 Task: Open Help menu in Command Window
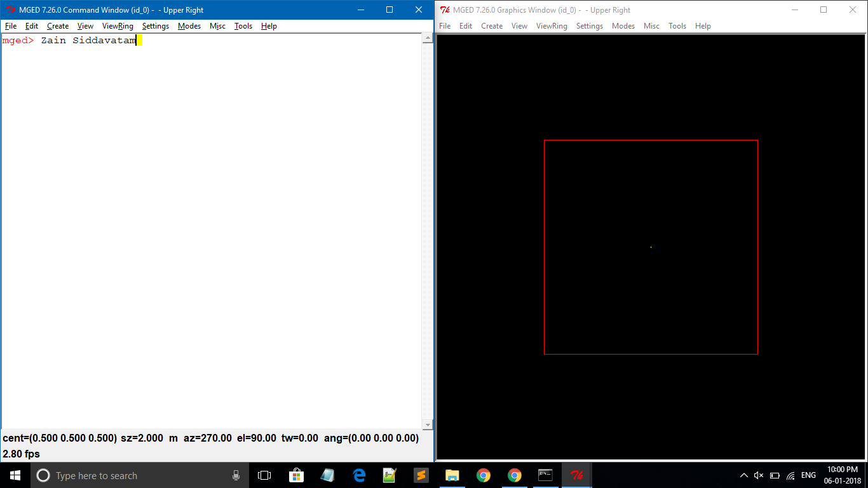point(269,26)
